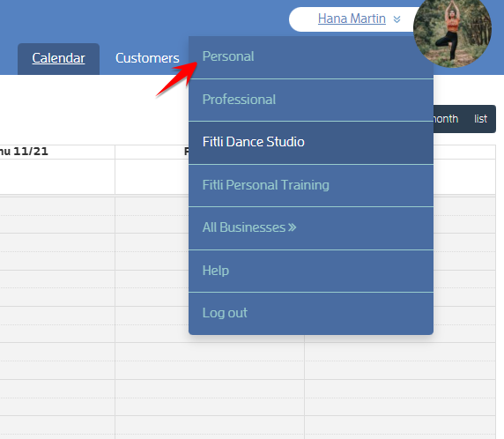Switch calendar to month view

[446, 119]
